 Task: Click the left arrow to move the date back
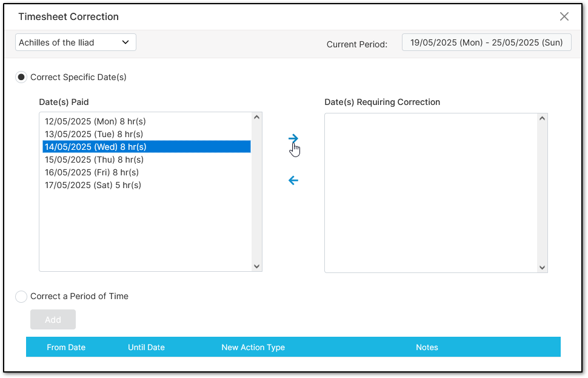pos(293,181)
